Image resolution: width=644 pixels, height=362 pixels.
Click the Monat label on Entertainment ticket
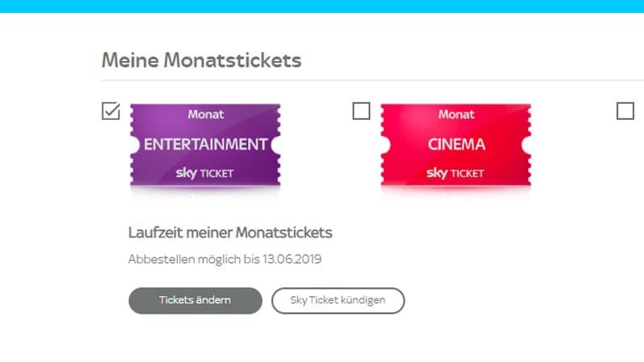[x=205, y=114]
